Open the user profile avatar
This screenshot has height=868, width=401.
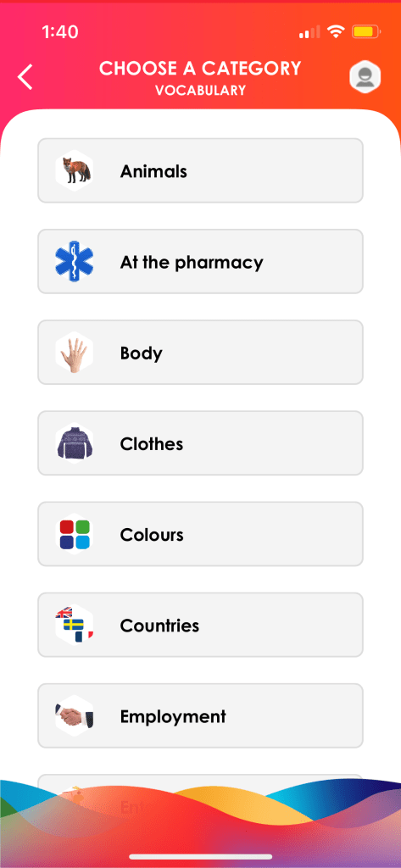tap(365, 76)
